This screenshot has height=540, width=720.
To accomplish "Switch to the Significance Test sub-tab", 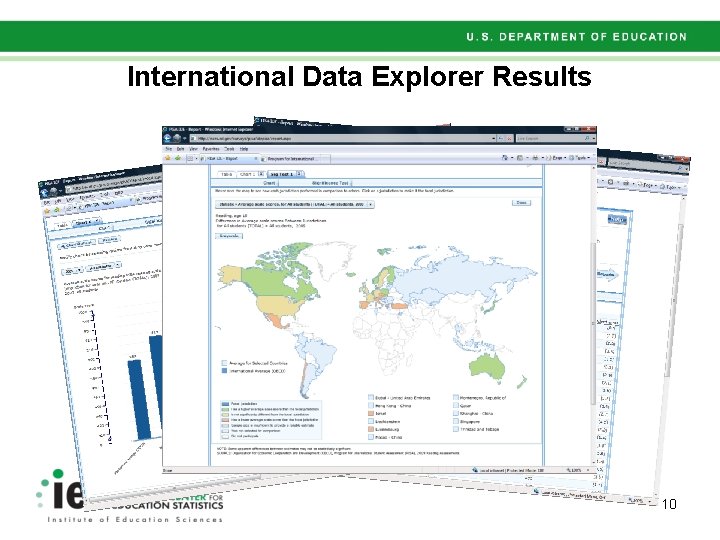I will coord(330,183).
